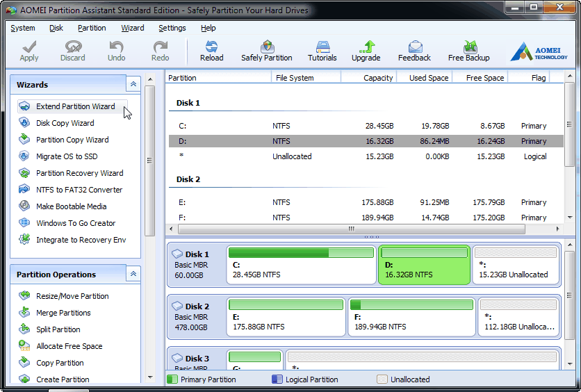Select the C: partition row in list
The height and width of the screenshot is (392, 581).
[x=366, y=126]
